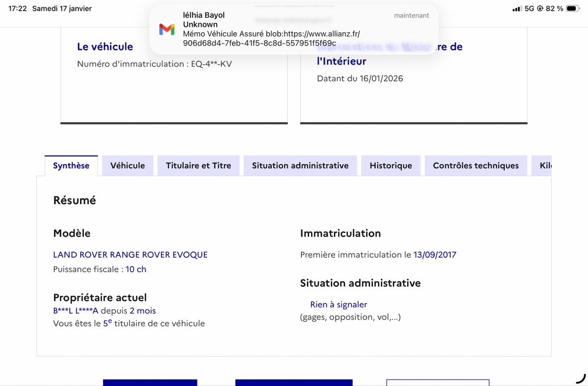Click the (gages, opposition, vol,...) text
588x386 pixels.
[350, 317]
